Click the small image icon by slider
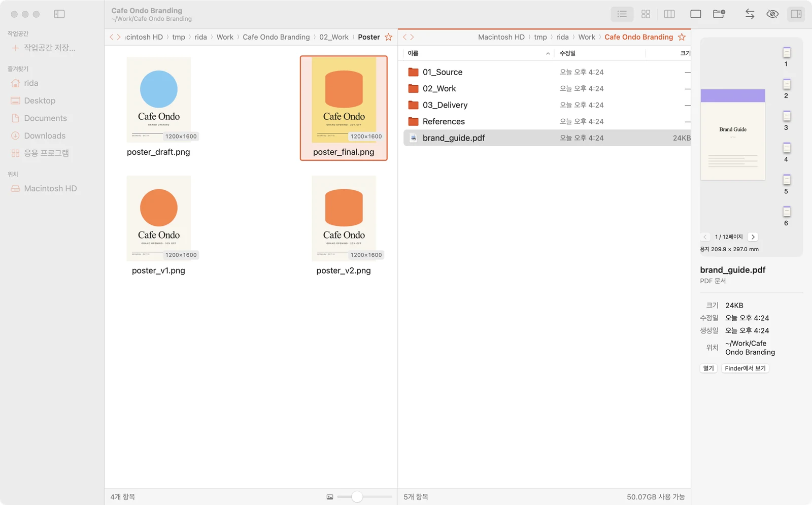812x505 pixels. point(330,497)
